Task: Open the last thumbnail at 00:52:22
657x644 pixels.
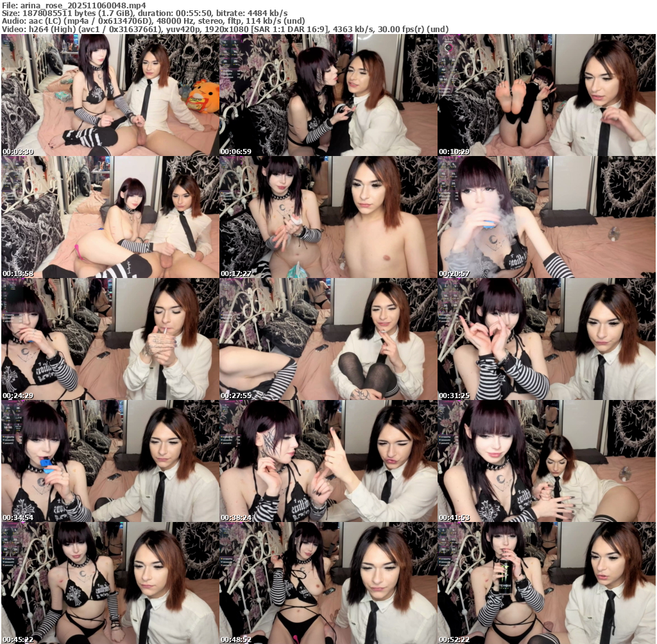Action: click(x=547, y=583)
